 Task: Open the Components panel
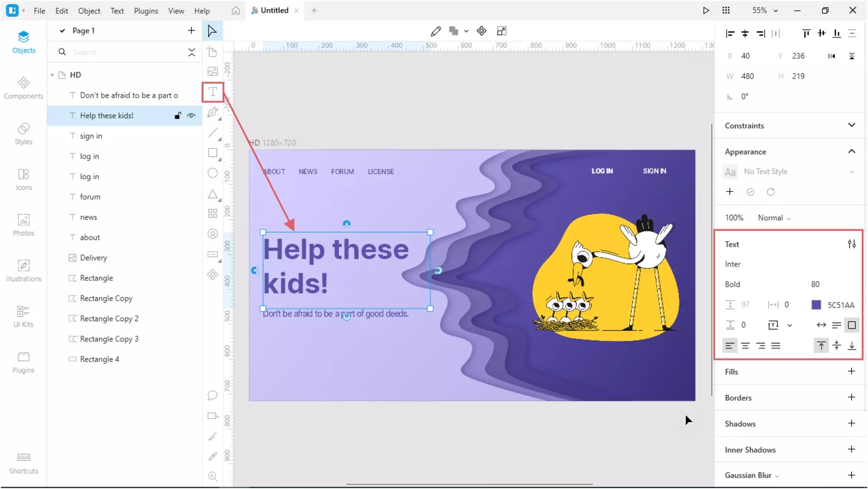[x=23, y=88]
